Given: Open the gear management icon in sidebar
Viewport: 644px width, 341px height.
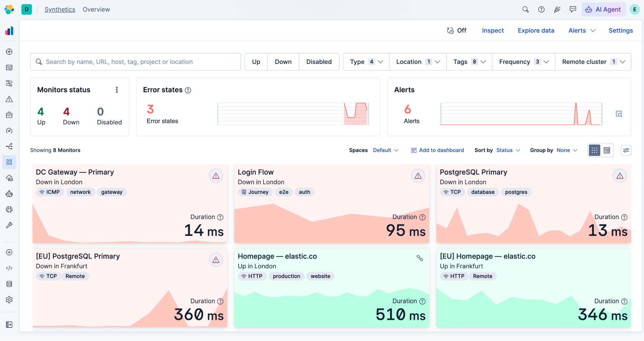Looking at the screenshot, I should point(9,300).
